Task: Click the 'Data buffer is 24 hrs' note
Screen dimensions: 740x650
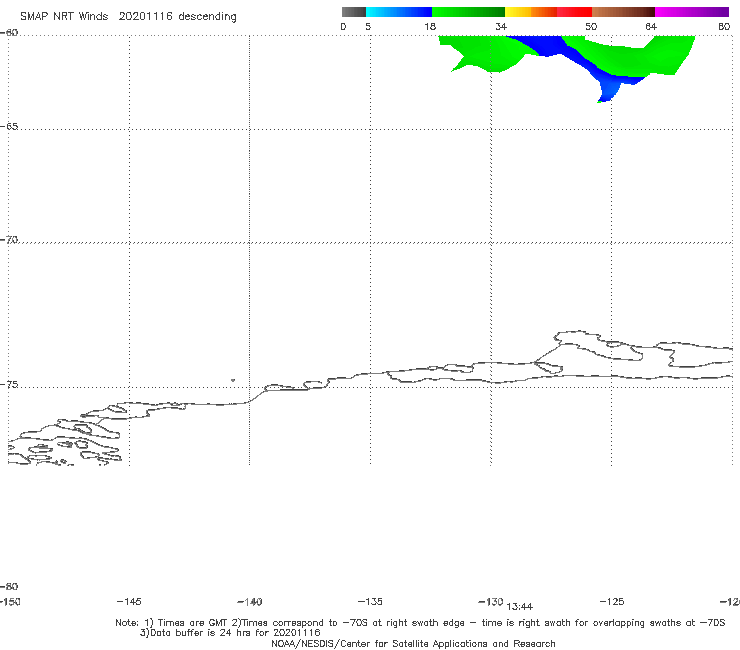Action: point(230,633)
